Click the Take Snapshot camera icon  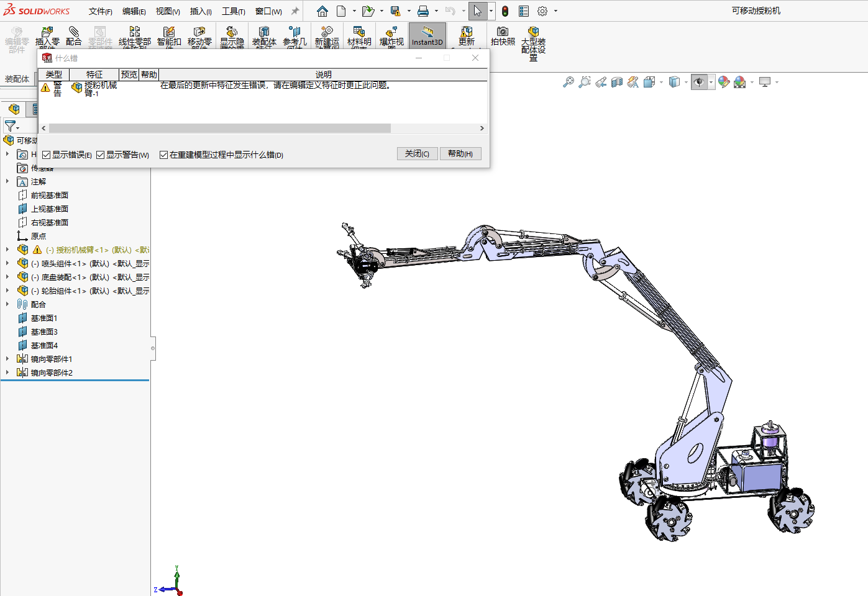point(503,35)
